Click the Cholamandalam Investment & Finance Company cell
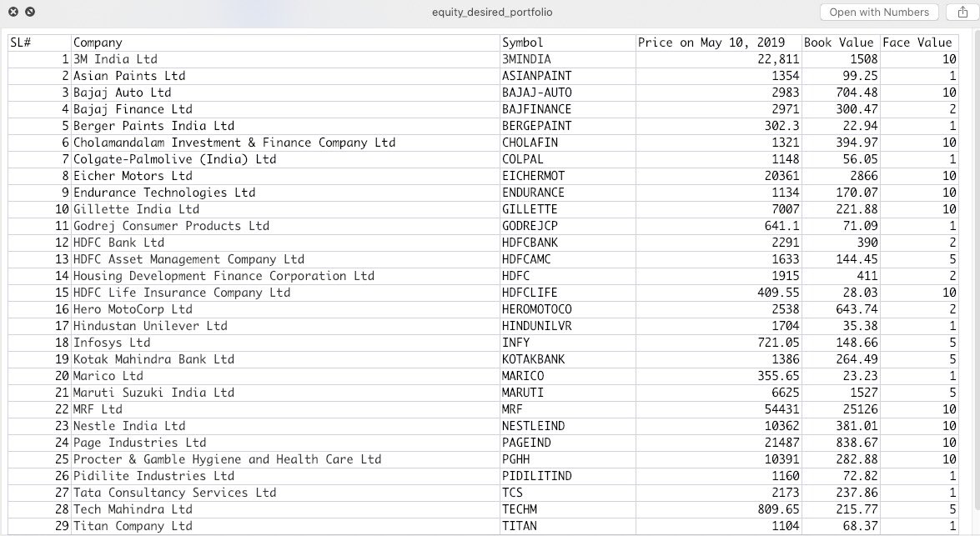 click(285, 143)
